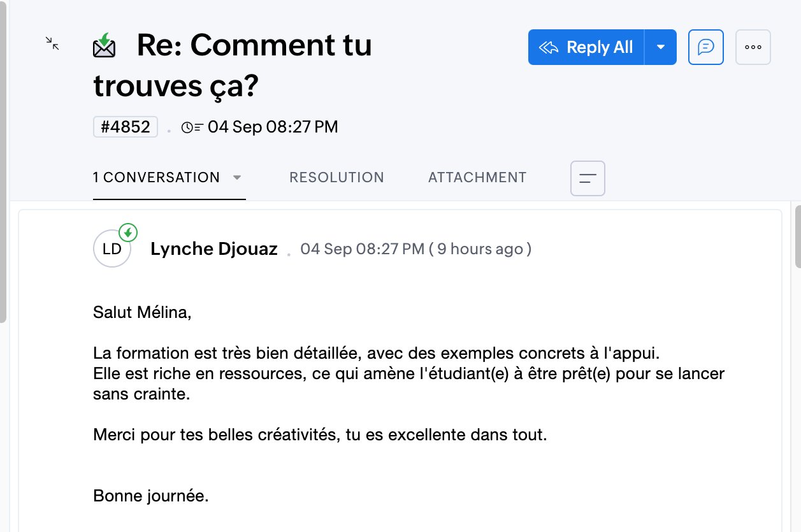This screenshot has height=532, width=801.
Task: Click the collapse view arrows icon
Action: click(52, 43)
